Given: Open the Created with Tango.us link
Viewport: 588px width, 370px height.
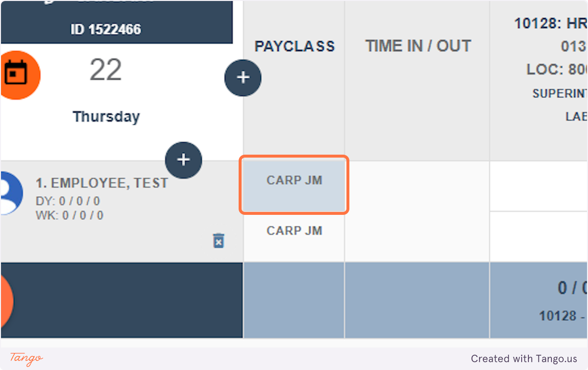Looking at the screenshot, I should coord(524,359).
